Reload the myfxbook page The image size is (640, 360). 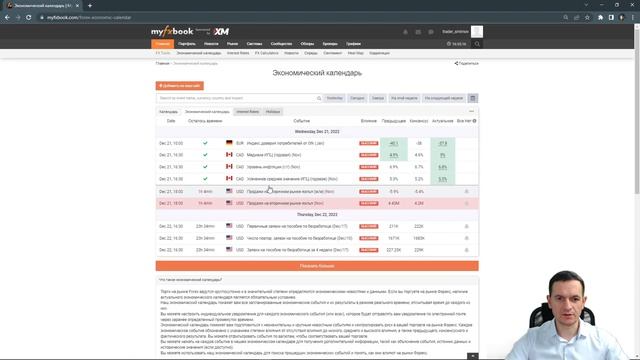[29, 18]
